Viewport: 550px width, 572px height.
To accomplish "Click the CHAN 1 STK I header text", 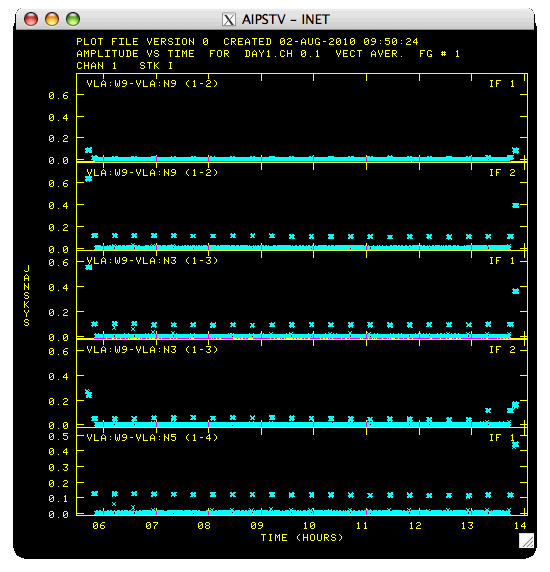I will [x=124, y=66].
